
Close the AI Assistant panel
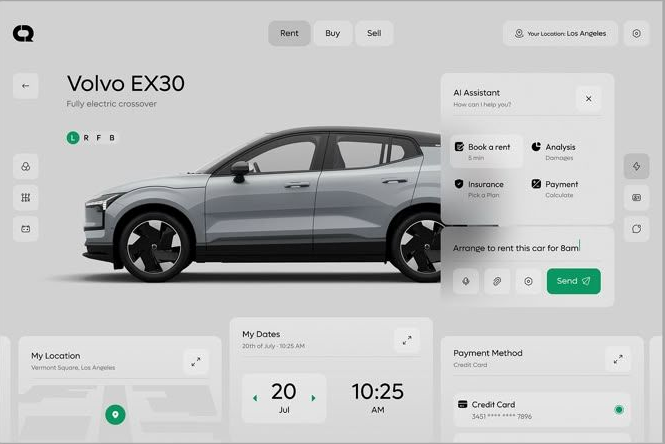click(588, 99)
